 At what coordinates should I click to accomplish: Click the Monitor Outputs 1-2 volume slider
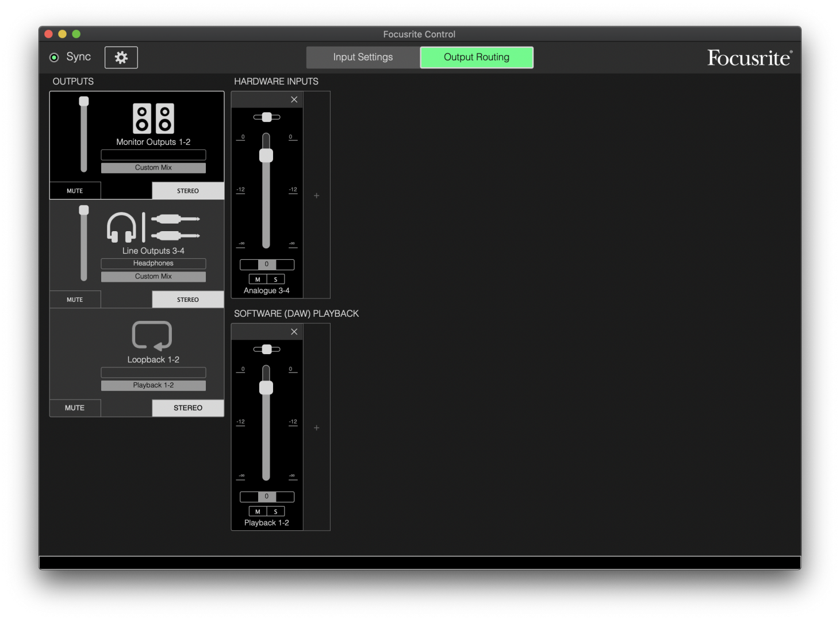[x=84, y=134]
